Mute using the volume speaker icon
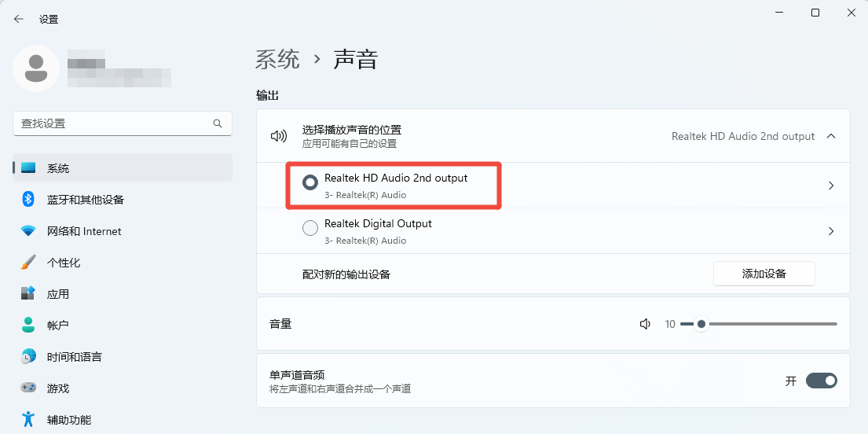The width and height of the screenshot is (868, 434). 645,324
